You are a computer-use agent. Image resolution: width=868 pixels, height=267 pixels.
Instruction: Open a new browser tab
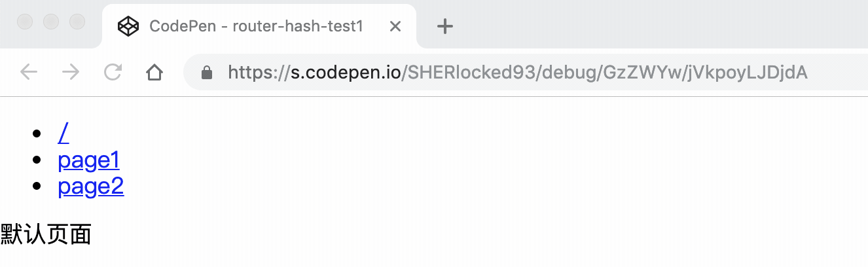[445, 26]
